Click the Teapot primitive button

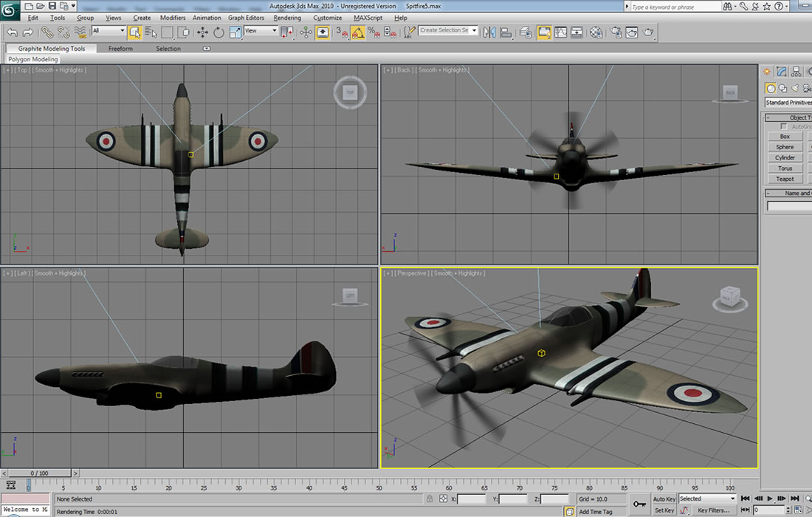785,179
